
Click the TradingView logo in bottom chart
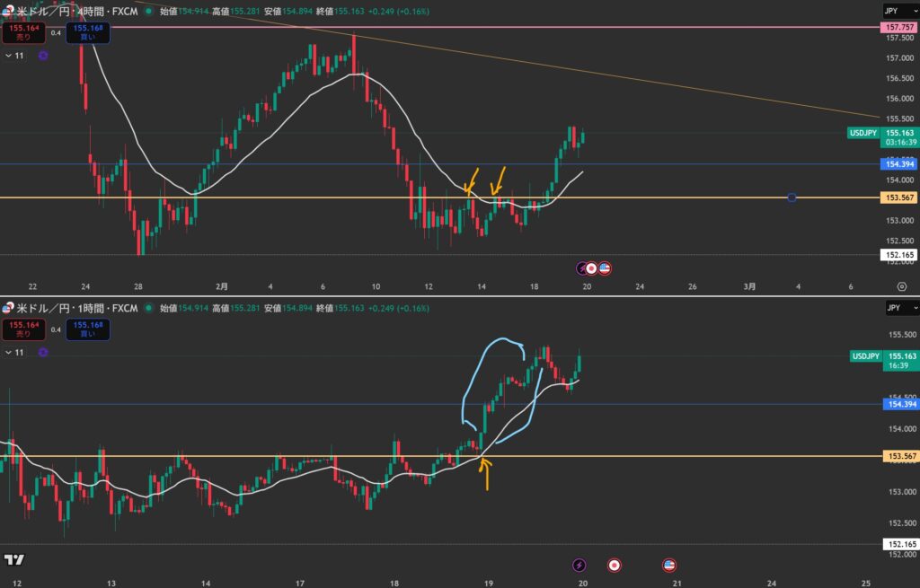[x=14, y=559]
